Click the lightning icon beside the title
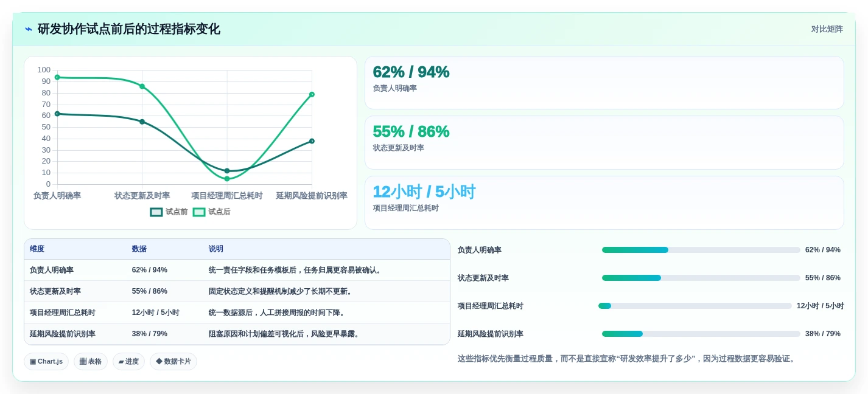 [x=29, y=29]
